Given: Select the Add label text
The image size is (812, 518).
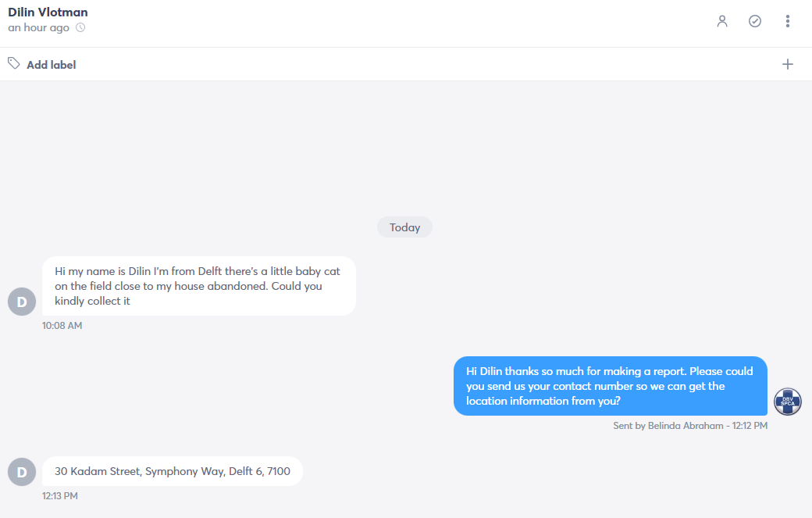Looking at the screenshot, I should coord(52,65).
